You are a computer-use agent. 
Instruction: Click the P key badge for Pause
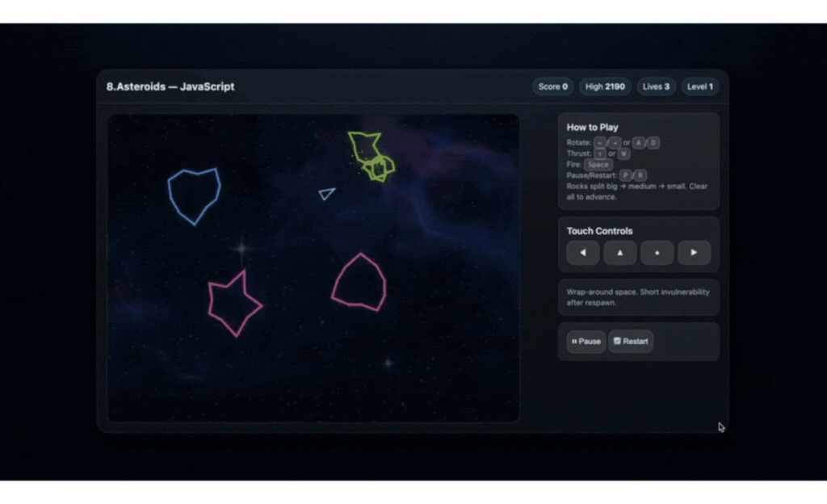click(626, 174)
